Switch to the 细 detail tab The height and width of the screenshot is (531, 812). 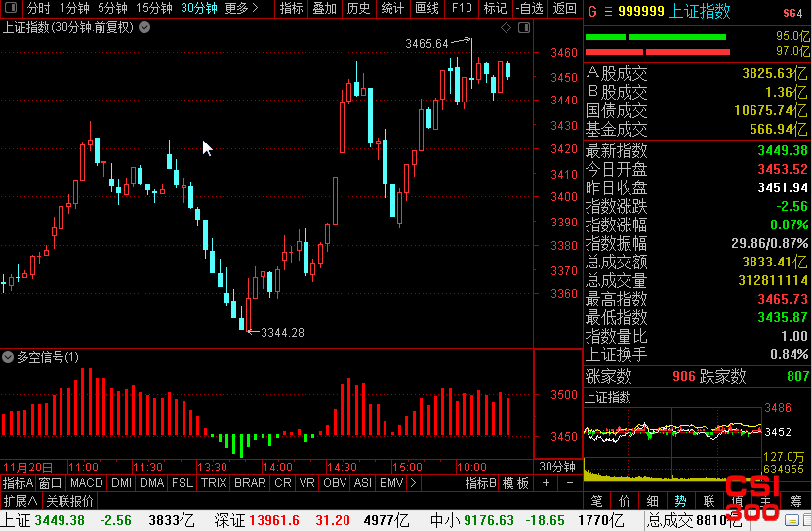pyautogui.click(x=653, y=501)
